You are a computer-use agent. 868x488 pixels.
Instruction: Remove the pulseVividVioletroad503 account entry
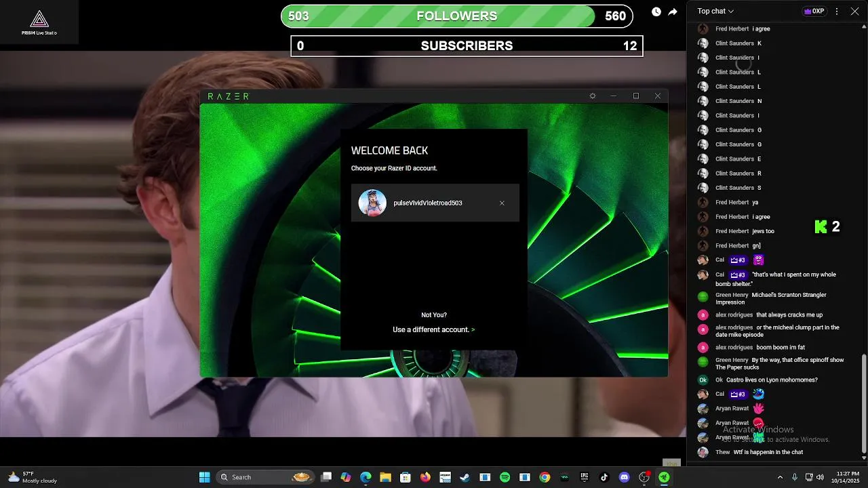(x=502, y=203)
